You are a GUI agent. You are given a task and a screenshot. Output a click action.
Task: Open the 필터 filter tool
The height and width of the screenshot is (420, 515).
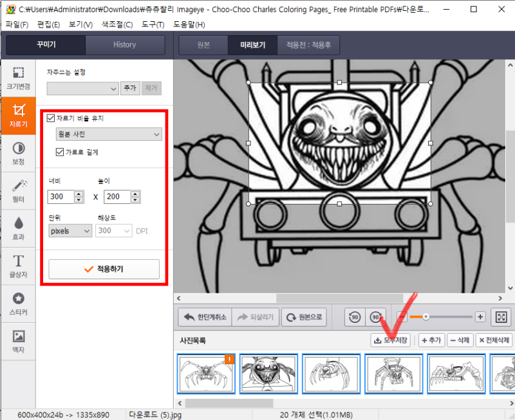point(19,190)
